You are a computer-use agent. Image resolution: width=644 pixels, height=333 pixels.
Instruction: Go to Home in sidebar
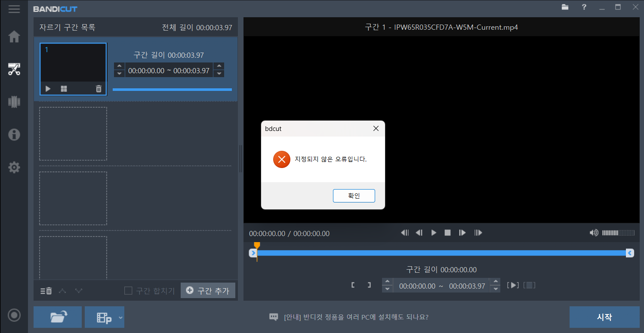click(14, 37)
